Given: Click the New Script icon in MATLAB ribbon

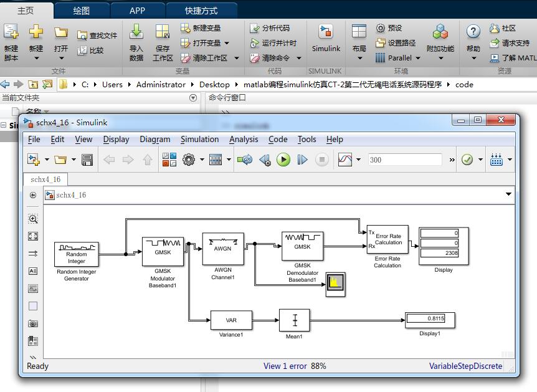Looking at the screenshot, I should [x=11, y=42].
